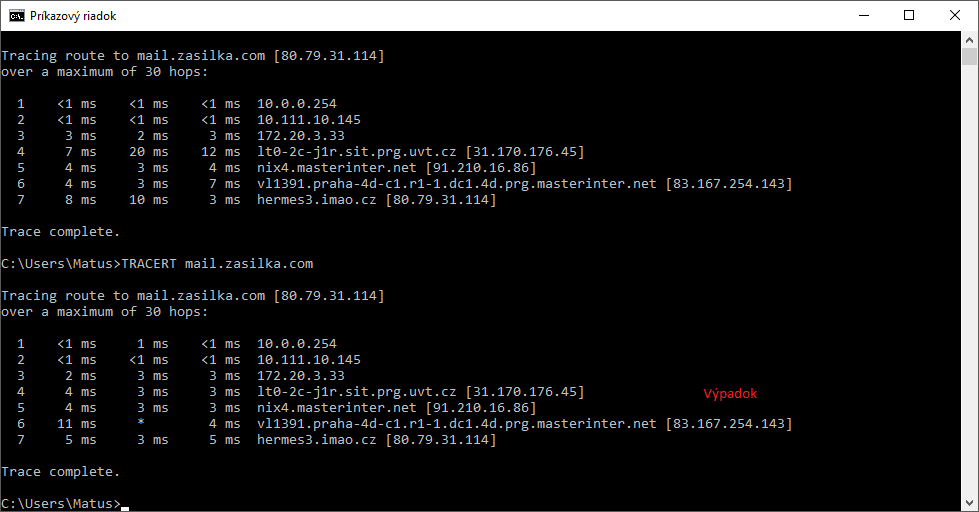This screenshot has width=979, height=512.
Task: Maximize the command prompt window
Action: [x=908, y=15]
